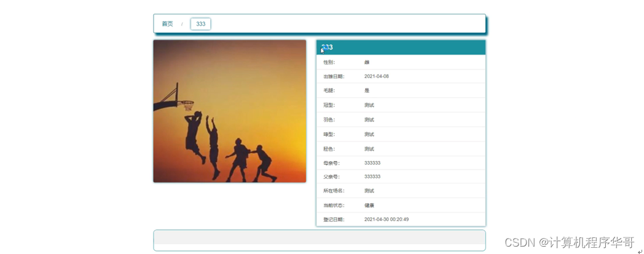Select the 测试 value in 冠型 row
The width and height of the screenshot is (644, 254).
(x=369, y=105)
